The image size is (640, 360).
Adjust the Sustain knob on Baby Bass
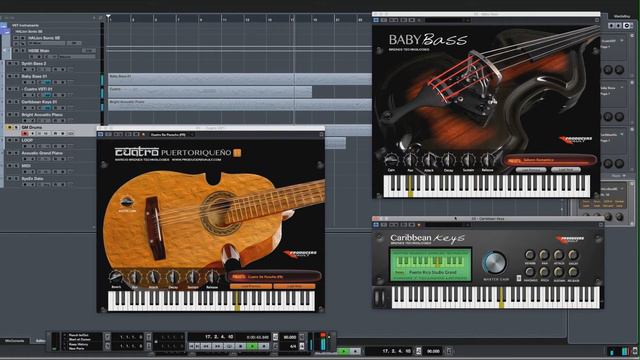point(468,160)
